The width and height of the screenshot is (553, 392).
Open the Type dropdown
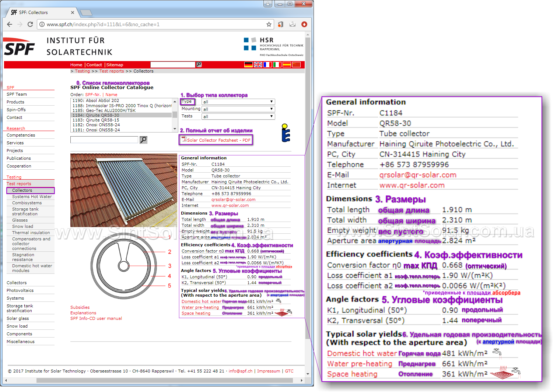point(238,102)
